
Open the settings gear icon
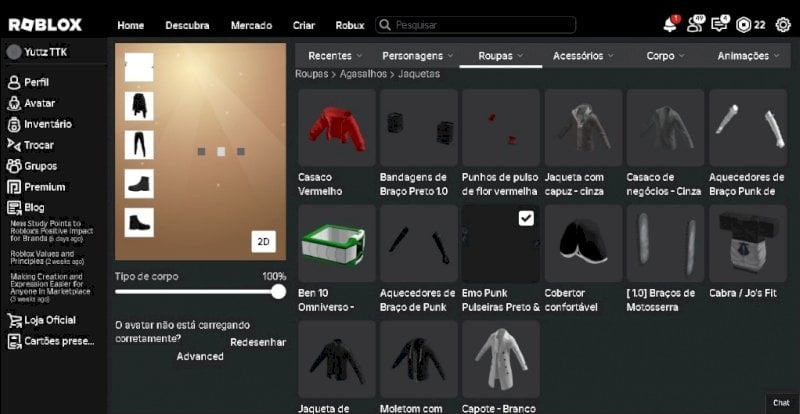783,25
